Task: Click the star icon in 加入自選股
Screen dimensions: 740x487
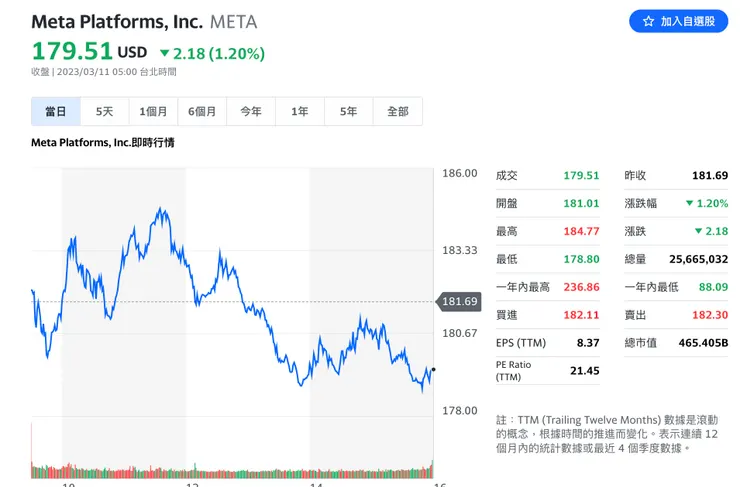Action: point(648,21)
